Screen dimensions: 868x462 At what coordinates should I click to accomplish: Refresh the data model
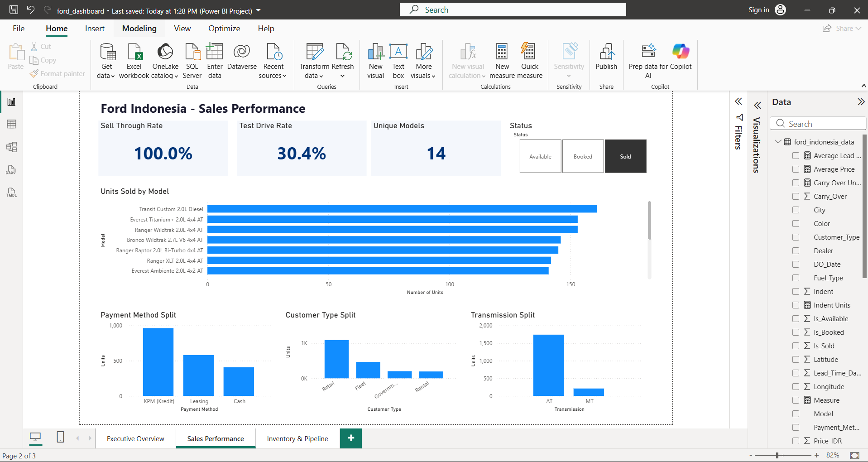point(343,61)
